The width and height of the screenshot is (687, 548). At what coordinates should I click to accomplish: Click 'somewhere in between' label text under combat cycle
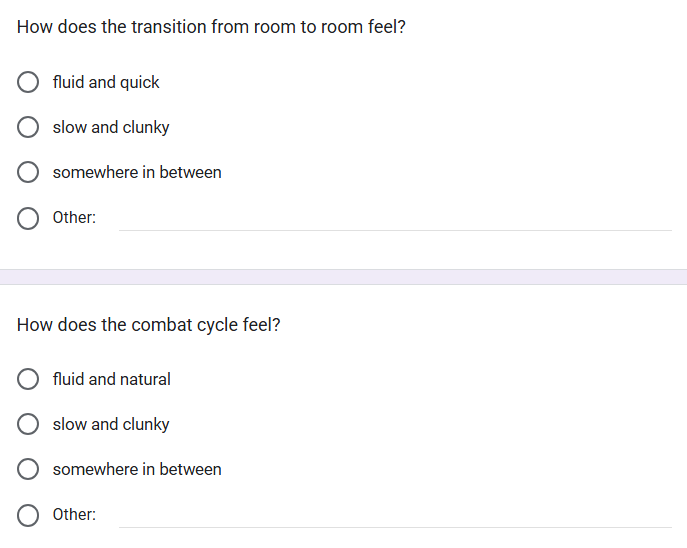pos(137,469)
